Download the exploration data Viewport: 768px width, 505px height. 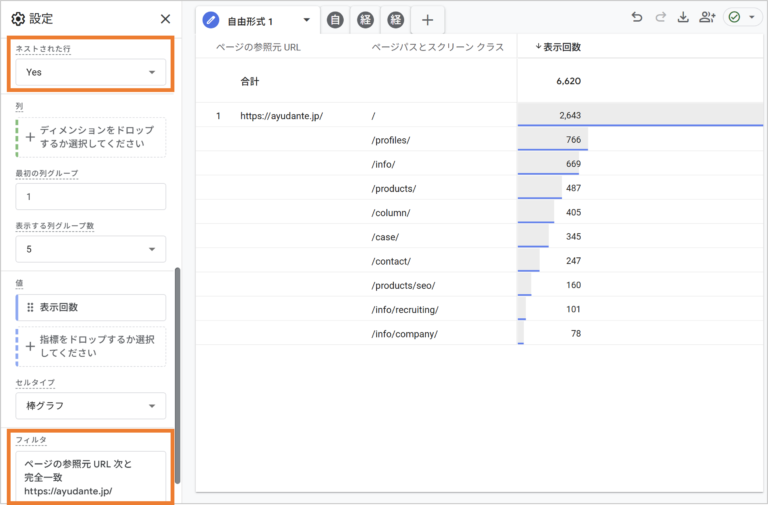[684, 17]
